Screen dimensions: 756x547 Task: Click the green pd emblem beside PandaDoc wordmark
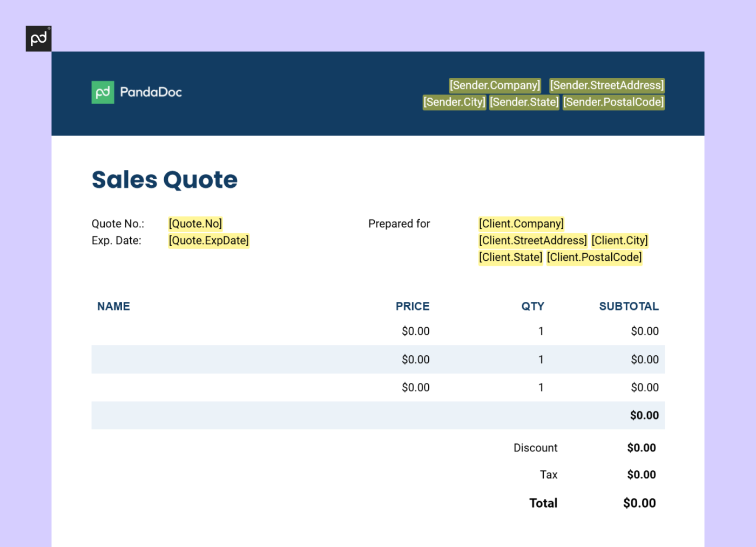coord(103,92)
